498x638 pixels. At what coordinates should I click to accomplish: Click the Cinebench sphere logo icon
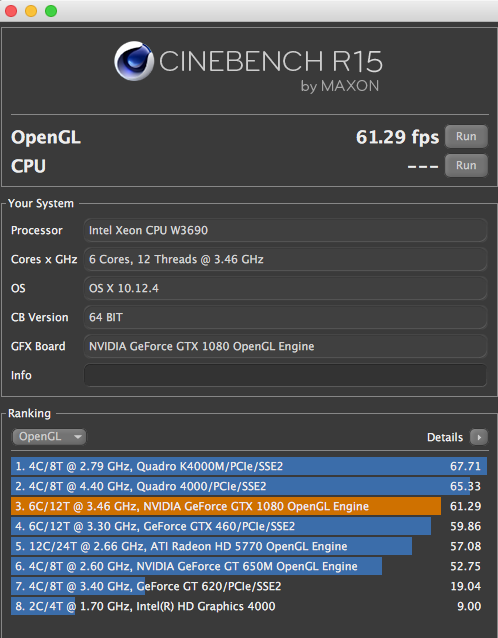tap(134, 61)
